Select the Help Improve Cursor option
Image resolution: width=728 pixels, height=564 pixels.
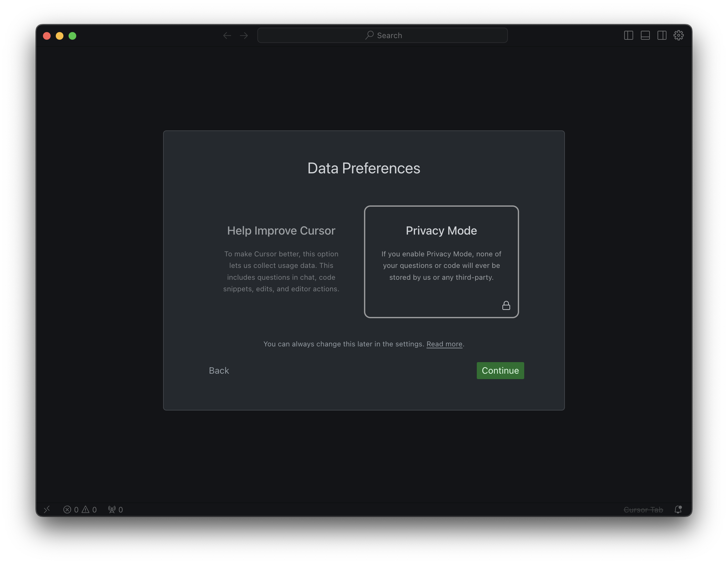pos(281,262)
